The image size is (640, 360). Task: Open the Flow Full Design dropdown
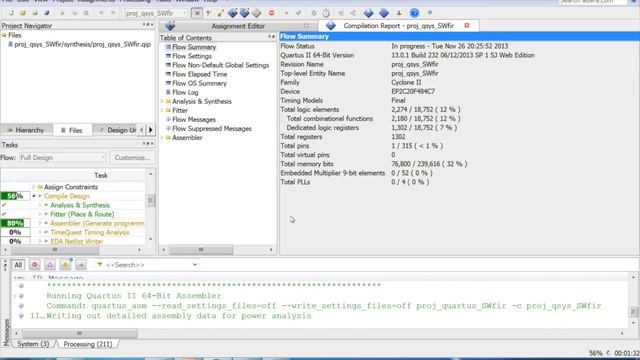pyautogui.click(x=62, y=158)
